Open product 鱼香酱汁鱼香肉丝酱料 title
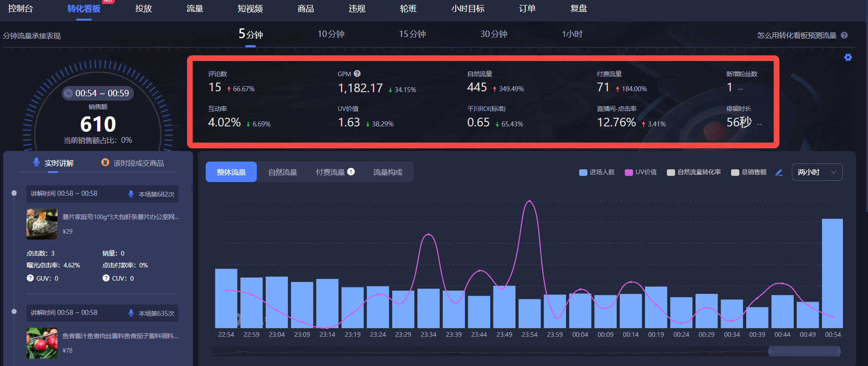This screenshot has width=868, height=366. tap(120, 336)
